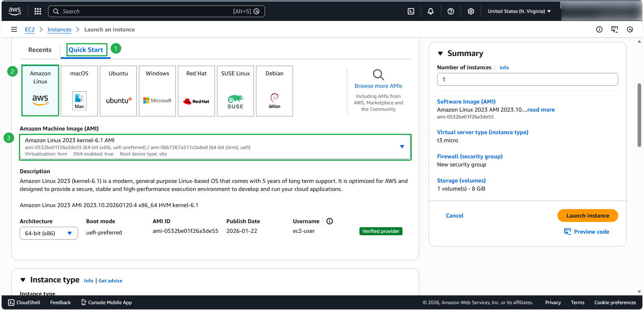Viewport: 644px width, 311px height.
Task: Select the Red Hat AMI tile
Action: (x=196, y=91)
